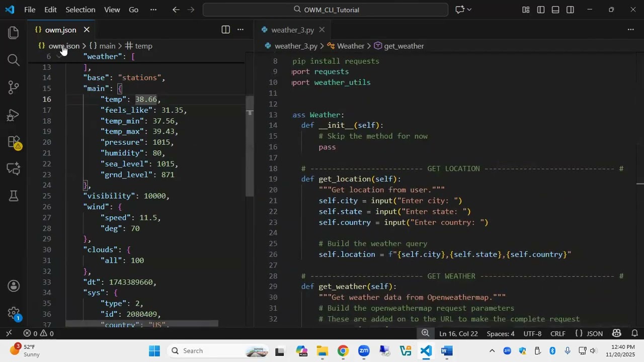Change the file encoding via UTF-8

pyautogui.click(x=532, y=334)
